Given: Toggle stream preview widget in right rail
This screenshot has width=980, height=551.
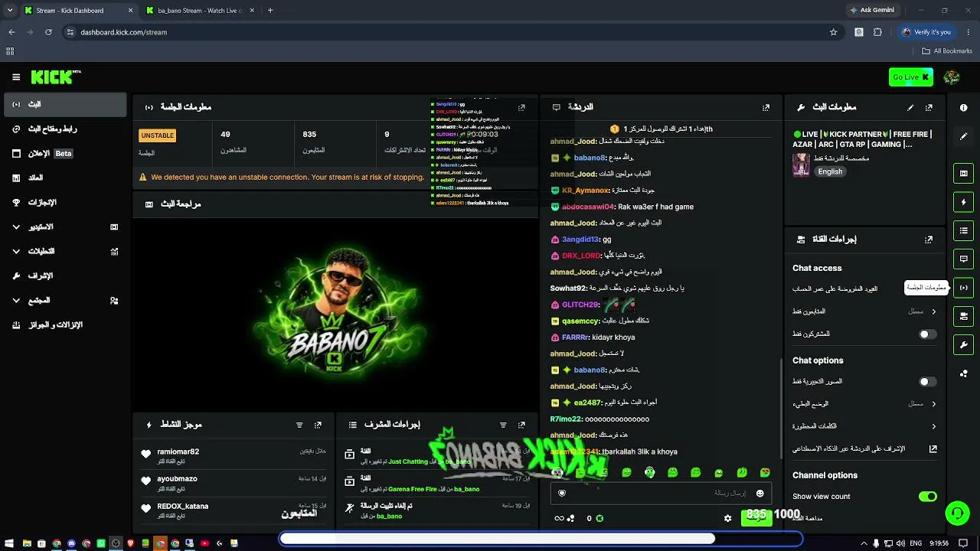Looking at the screenshot, I should [x=963, y=173].
